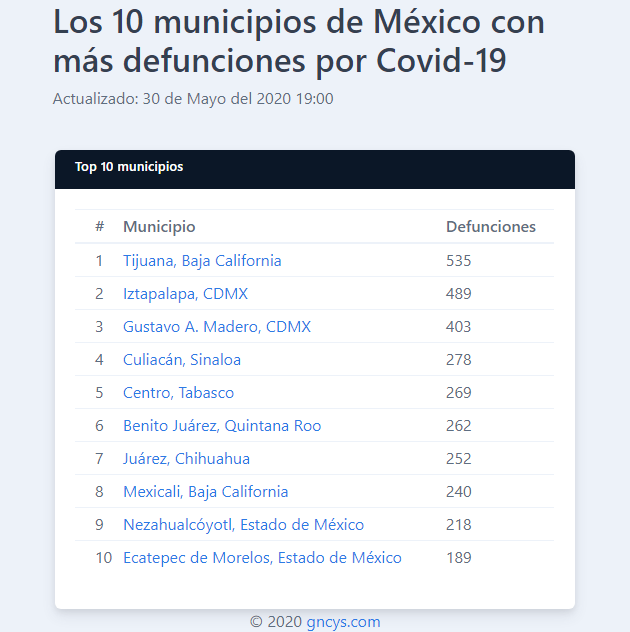
Task: Select the 535 deaths value
Action: click(458, 261)
